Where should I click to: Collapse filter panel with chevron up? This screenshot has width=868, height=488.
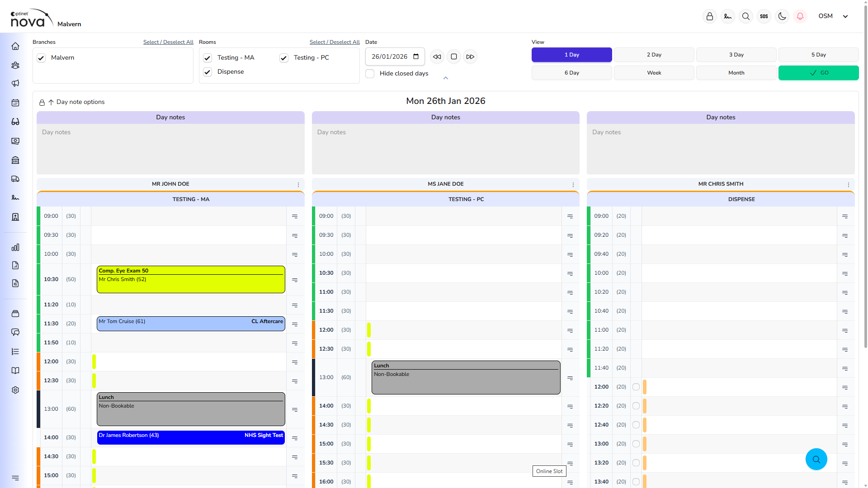pos(446,78)
